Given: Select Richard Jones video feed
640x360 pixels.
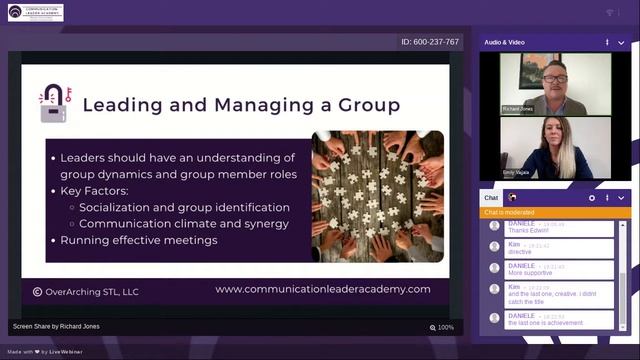Looking at the screenshot, I should click(x=556, y=84).
